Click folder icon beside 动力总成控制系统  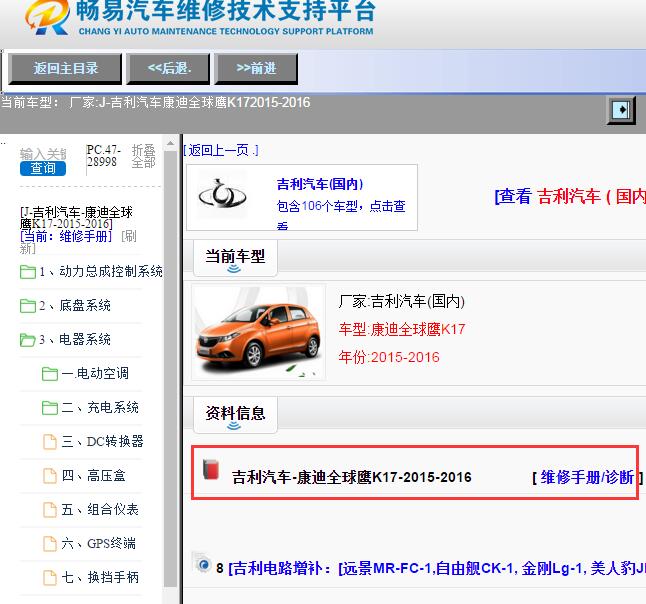(x=28, y=272)
